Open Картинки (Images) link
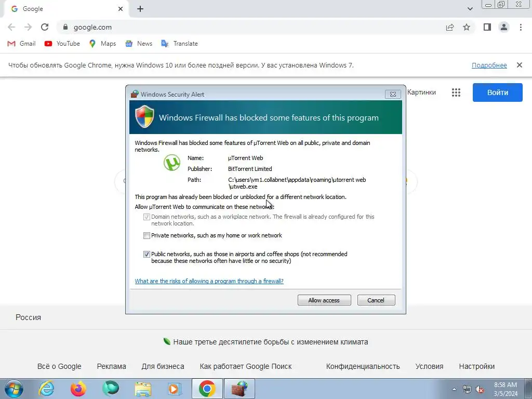Screen dimensions: 532x399 point(421,92)
